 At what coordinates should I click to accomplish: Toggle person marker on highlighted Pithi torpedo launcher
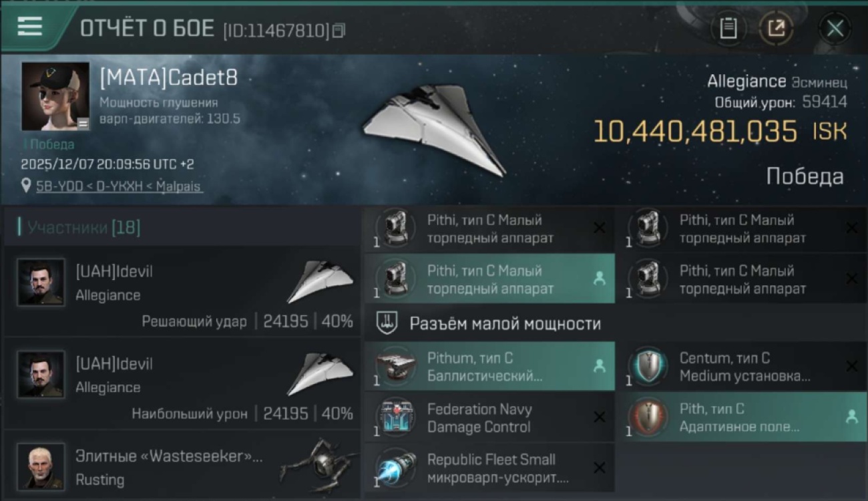tap(600, 279)
